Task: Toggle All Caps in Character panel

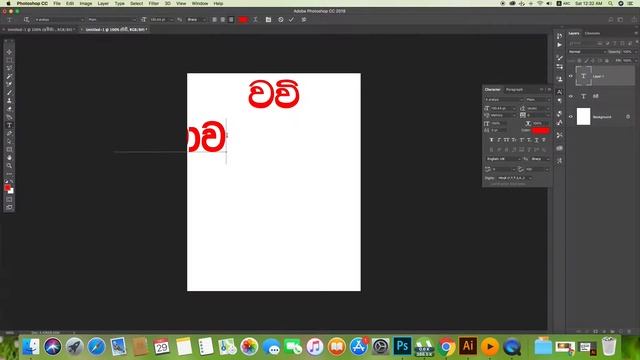Action: coord(506,140)
